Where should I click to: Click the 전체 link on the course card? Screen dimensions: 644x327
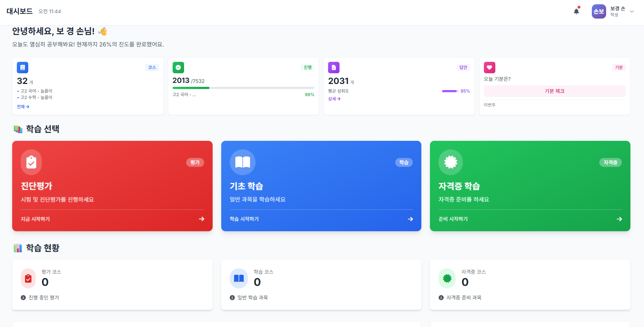click(x=23, y=106)
